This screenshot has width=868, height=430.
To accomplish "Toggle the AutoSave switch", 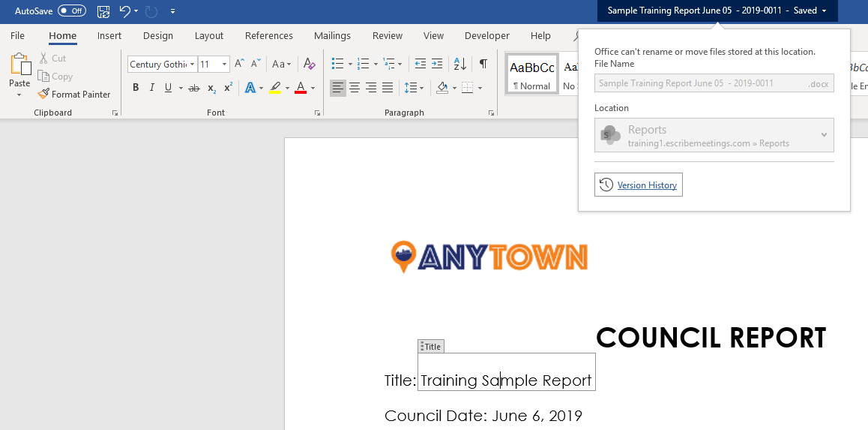I will (x=72, y=11).
